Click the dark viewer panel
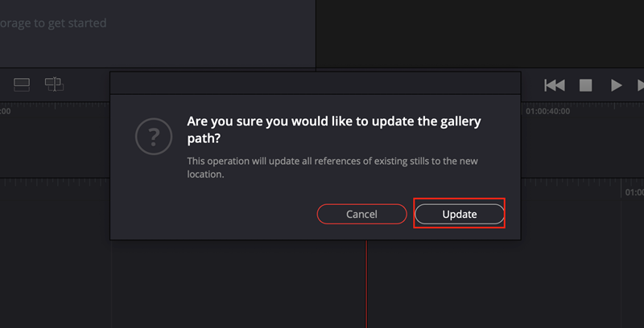This screenshot has width=644, height=328. [x=480, y=34]
